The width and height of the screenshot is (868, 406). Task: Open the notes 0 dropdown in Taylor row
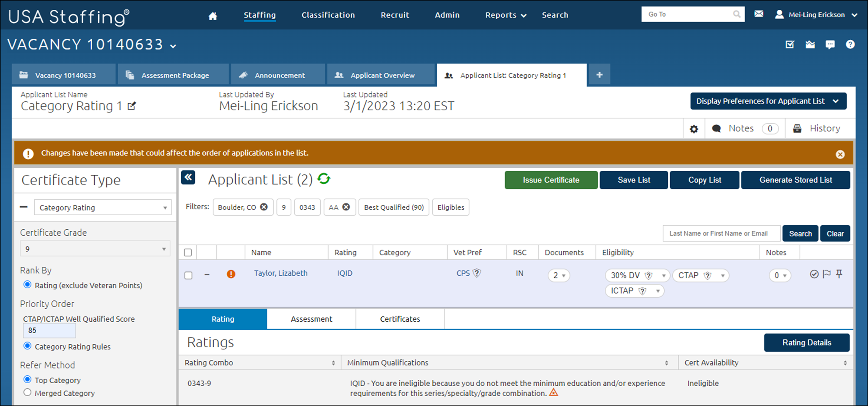click(780, 276)
